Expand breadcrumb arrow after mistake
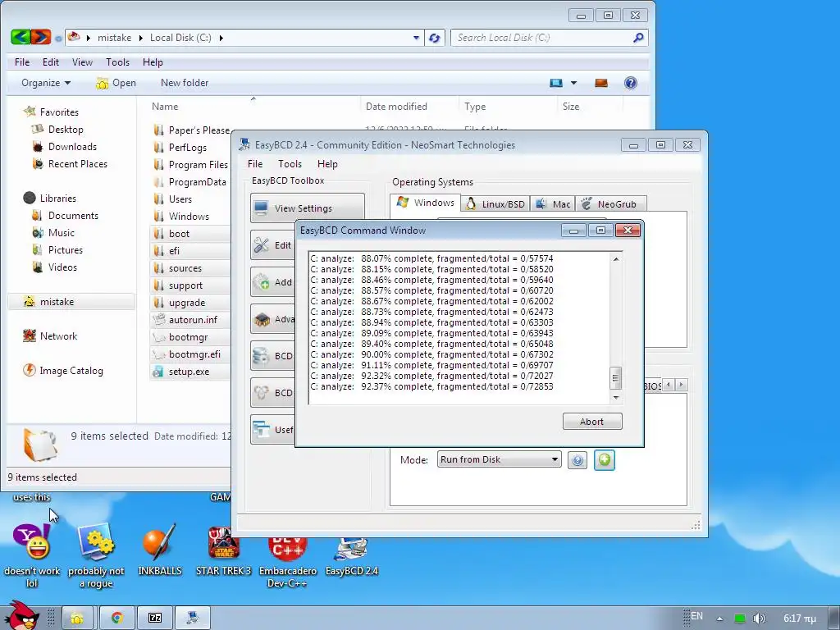840x630 pixels. (140, 38)
